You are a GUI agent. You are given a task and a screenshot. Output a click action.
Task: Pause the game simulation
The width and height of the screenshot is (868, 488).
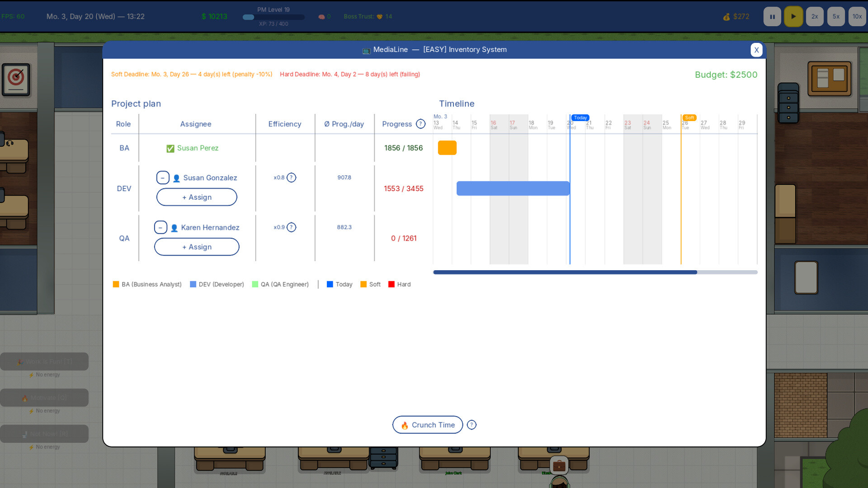(772, 17)
